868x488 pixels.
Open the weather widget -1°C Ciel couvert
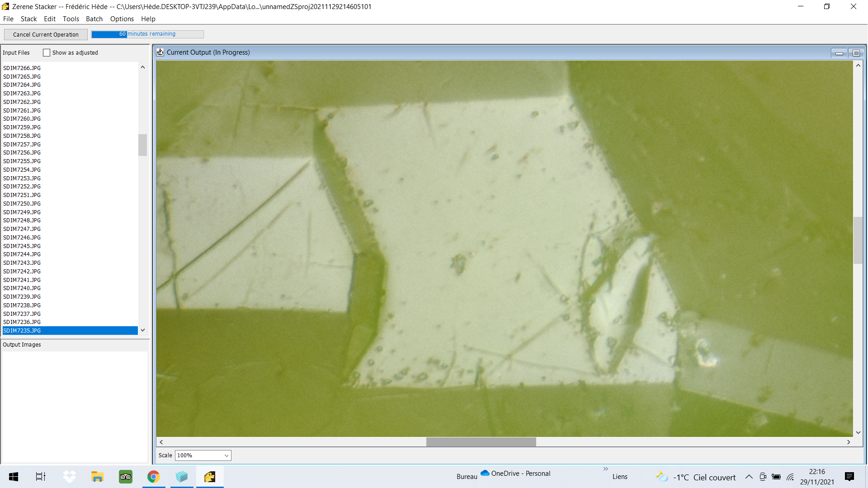click(x=696, y=477)
